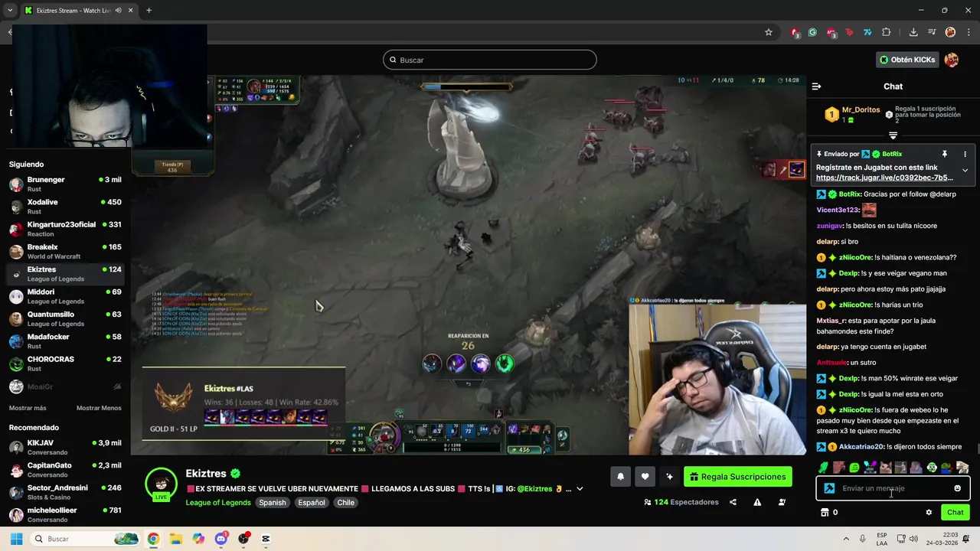The width and height of the screenshot is (980, 551).
Task: Open the 7TV extension icon
Action: click(867, 32)
